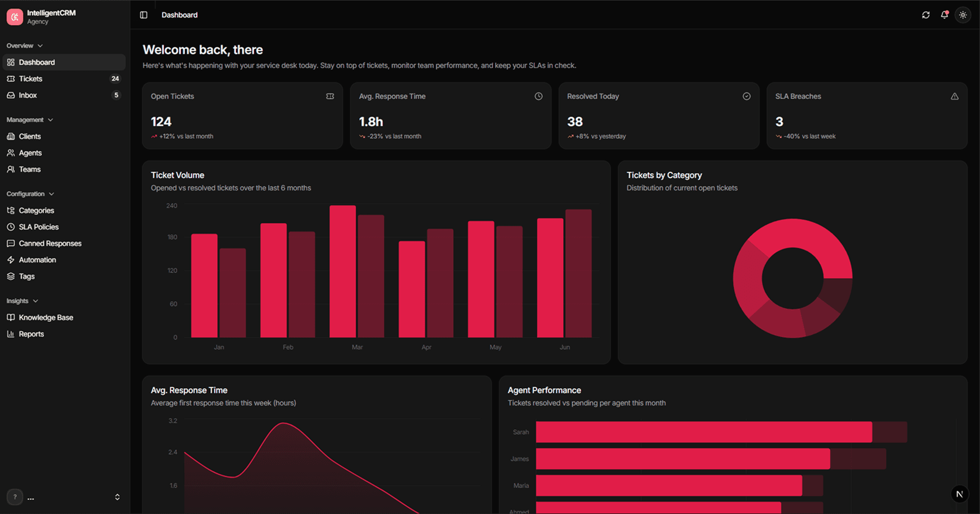Click the Tags layers icon
The image size is (980, 514).
[11, 276]
